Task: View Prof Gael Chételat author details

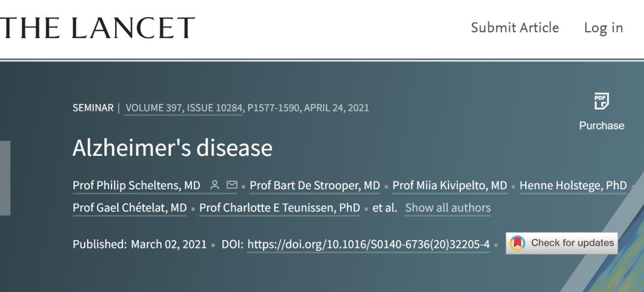Action: coord(130,208)
